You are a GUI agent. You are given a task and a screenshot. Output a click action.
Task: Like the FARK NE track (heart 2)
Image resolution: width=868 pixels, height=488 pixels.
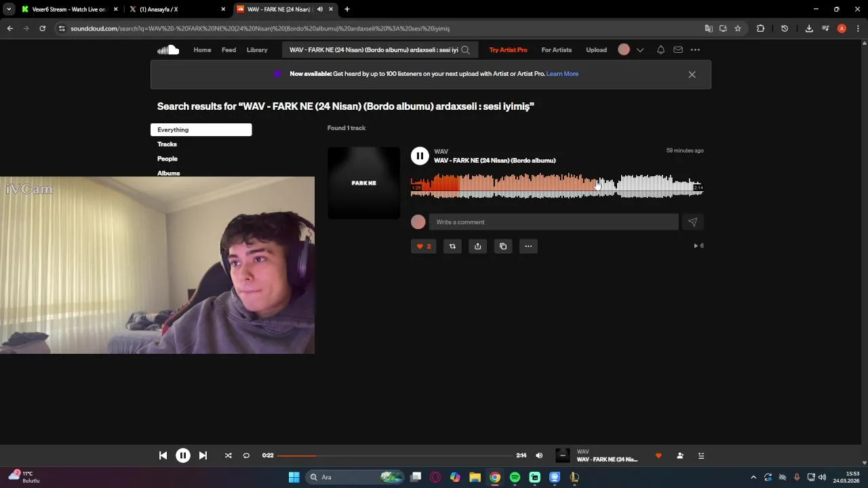pos(424,246)
